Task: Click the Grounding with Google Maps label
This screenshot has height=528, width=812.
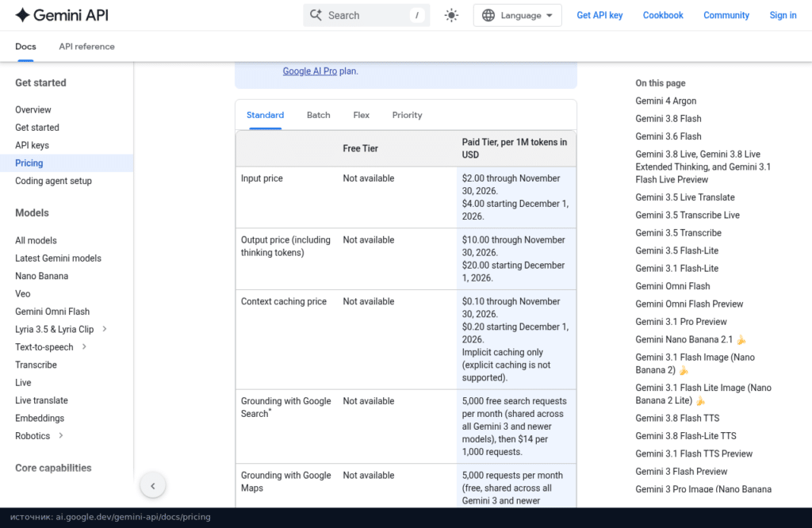Action: click(285, 481)
